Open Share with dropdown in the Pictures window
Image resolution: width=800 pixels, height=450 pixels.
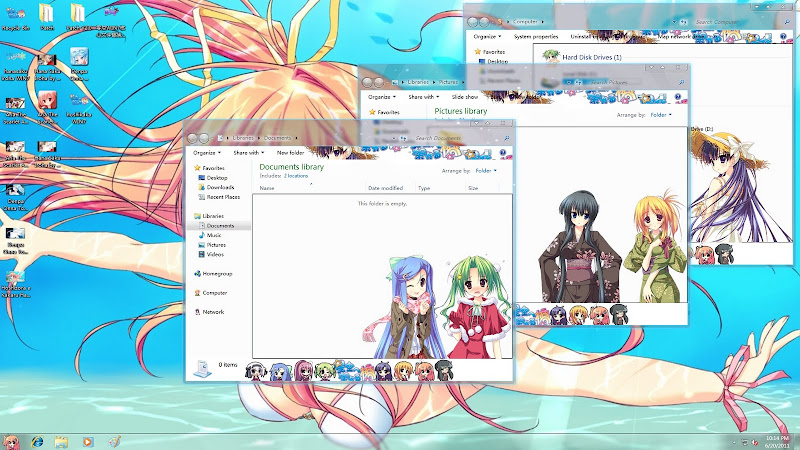[423, 96]
